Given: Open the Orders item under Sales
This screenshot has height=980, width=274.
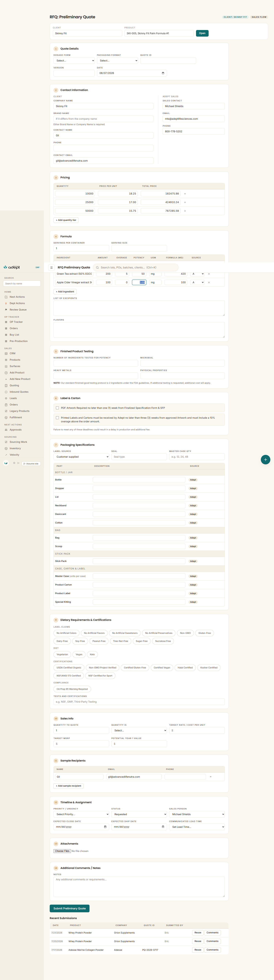Looking at the screenshot, I should (x=14, y=405).
